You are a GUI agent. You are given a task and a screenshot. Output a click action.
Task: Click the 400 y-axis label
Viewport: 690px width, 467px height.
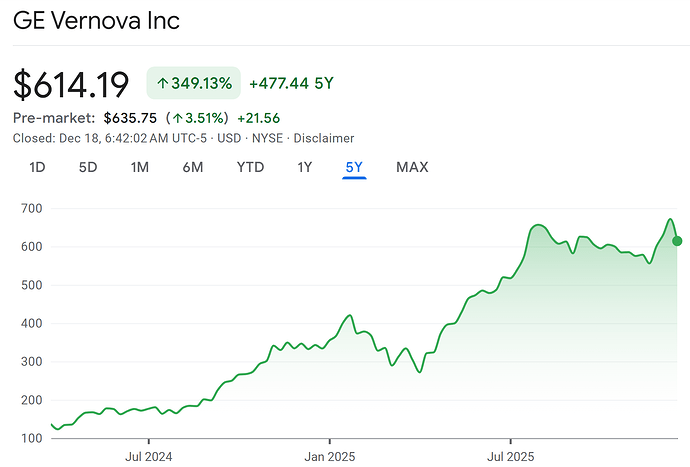pyautogui.click(x=32, y=323)
